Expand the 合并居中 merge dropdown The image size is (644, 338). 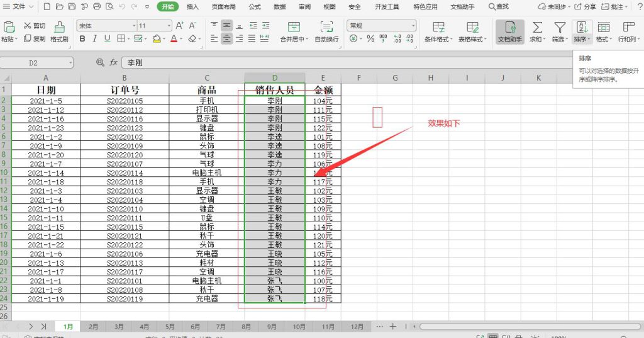(306, 40)
